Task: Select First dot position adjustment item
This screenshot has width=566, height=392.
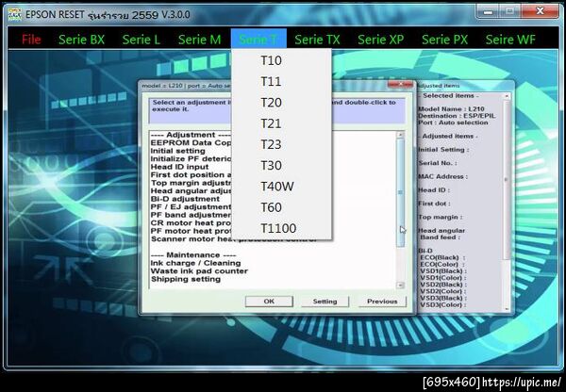Action: click(191, 175)
